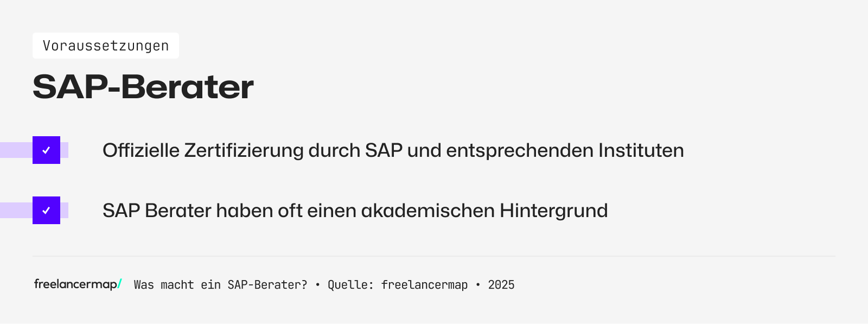Click the freelancermap logo in the footer
The height and width of the screenshot is (324, 868).
pos(75,284)
